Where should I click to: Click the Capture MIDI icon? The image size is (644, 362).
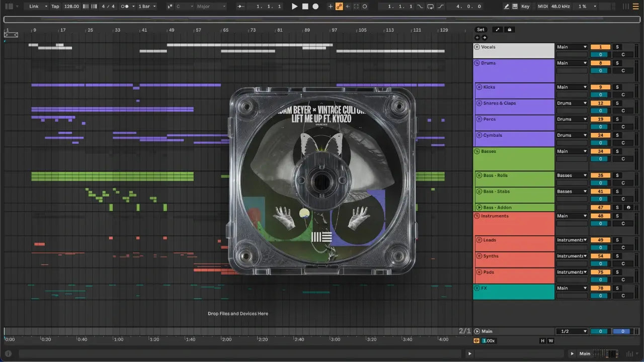(356, 7)
